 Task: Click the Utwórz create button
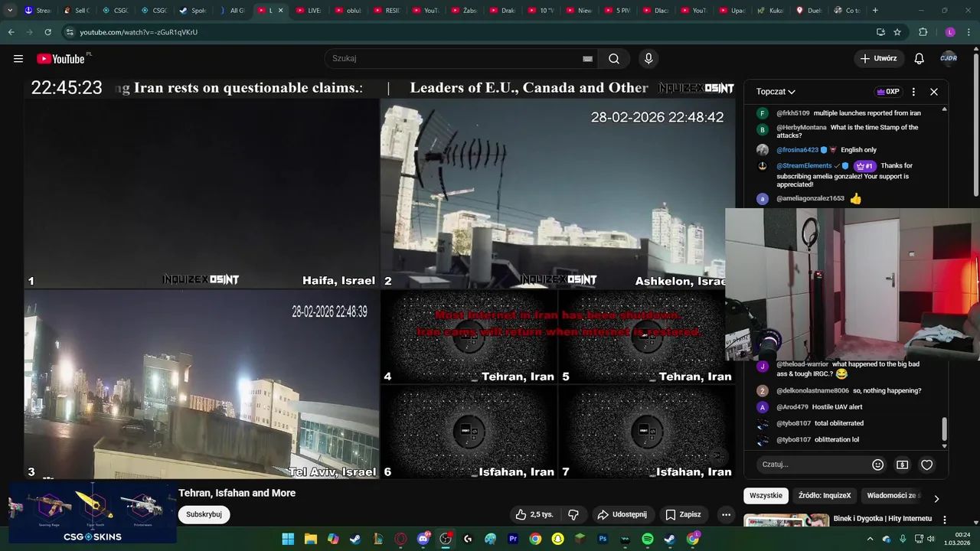pos(879,59)
